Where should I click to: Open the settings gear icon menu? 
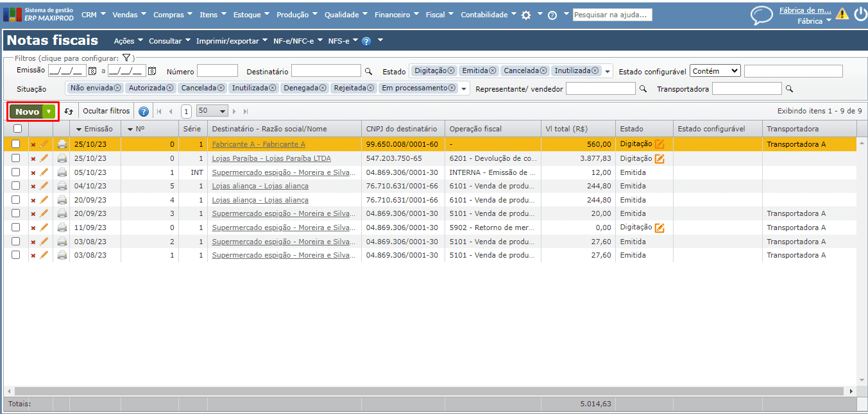pos(526,15)
